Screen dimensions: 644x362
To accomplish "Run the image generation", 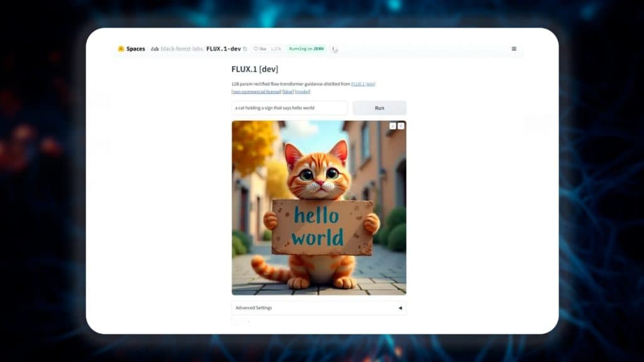I will [379, 108].
